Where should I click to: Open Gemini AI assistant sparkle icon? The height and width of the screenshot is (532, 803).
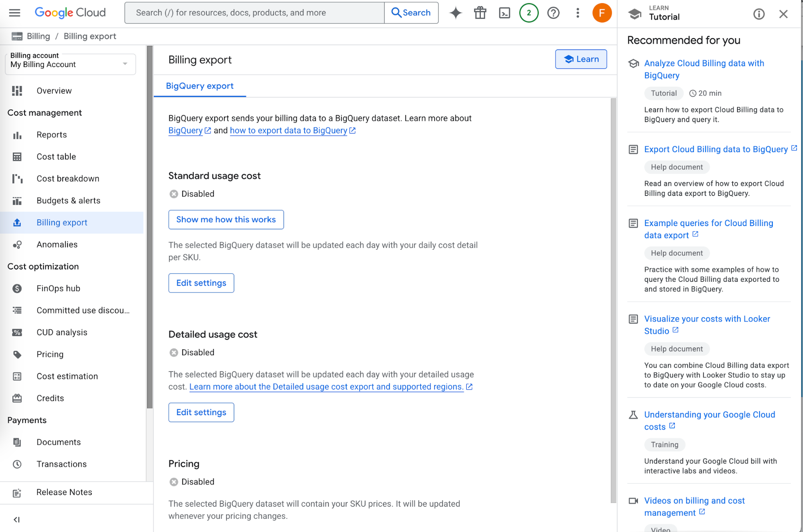click(x=456, y=13)
